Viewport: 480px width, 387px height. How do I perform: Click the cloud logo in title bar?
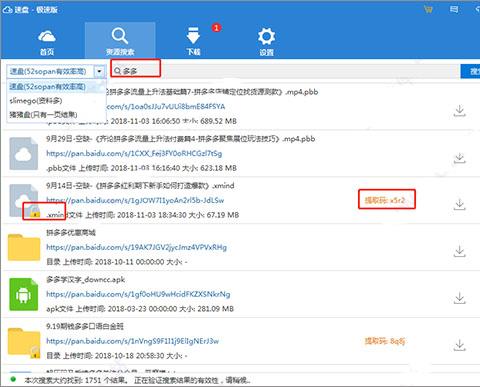point(7,9)
